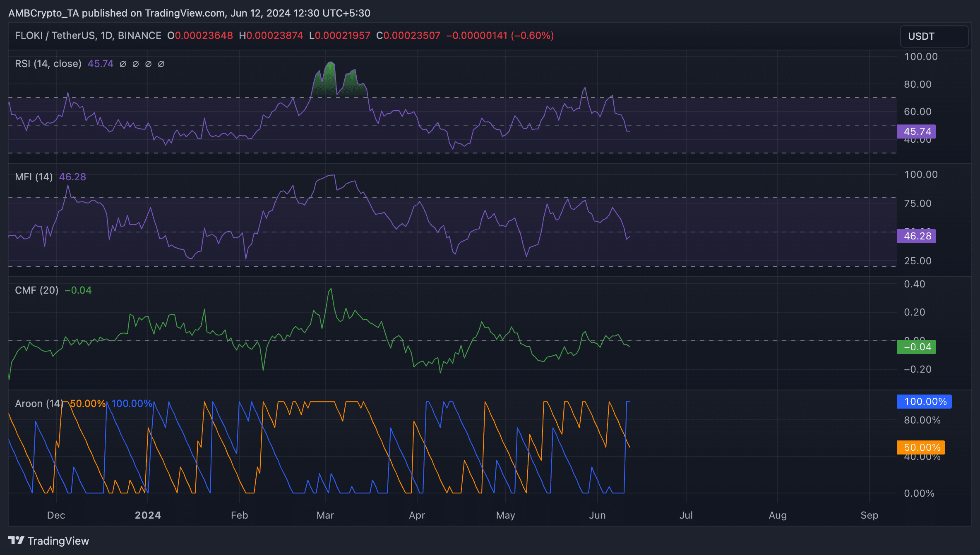Click the CMF value −0.04 in legend

coord(78,290)
